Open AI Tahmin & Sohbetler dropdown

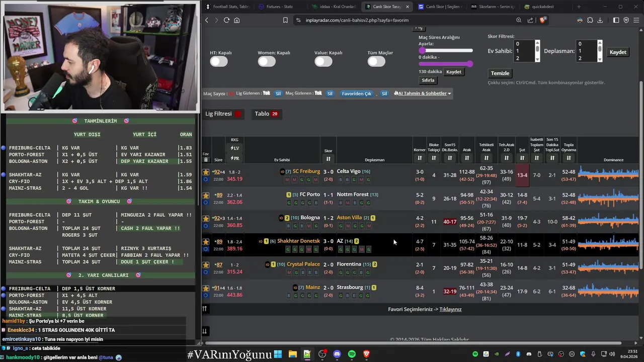tap(423, 94)
